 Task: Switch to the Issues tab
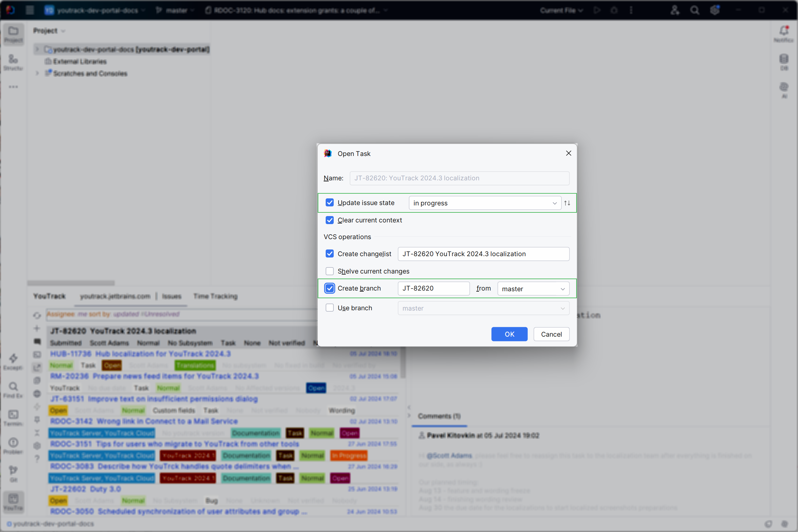click(172, 296)
